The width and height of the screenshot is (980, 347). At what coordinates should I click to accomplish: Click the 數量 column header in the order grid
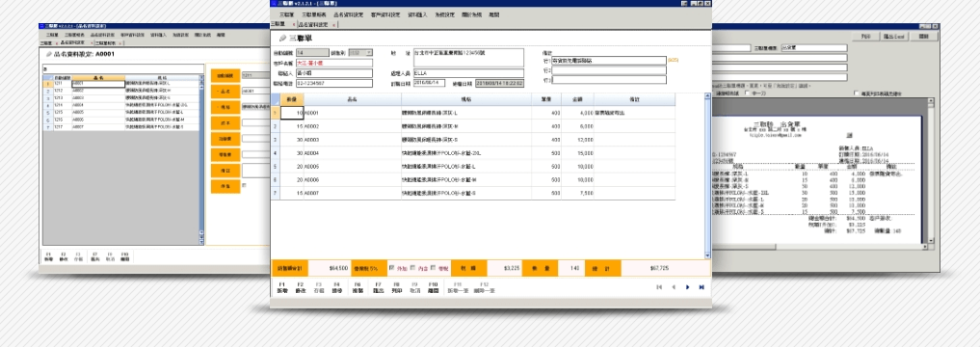292,99
